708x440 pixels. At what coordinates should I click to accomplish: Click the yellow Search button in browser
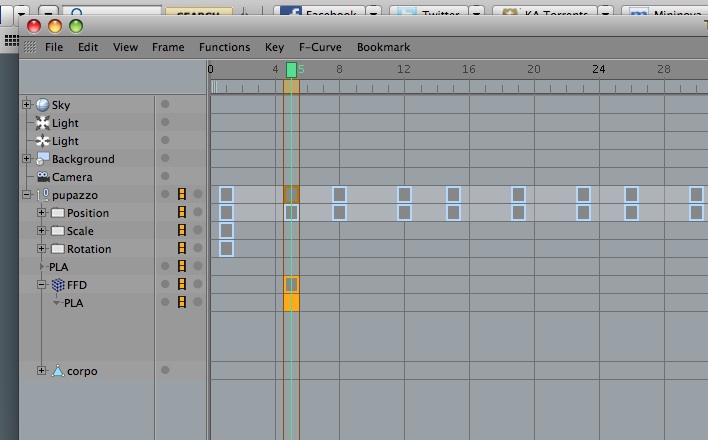[199, 12]
